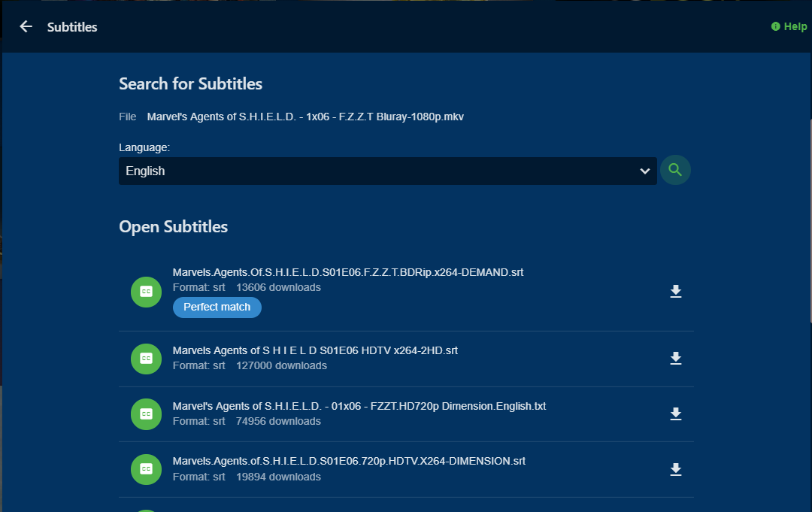Image resolution: width=812 pixels, height=512 pixels.
Task: Click the CC icon for X264-DIMENSION.srt
Action: point(147,469)
